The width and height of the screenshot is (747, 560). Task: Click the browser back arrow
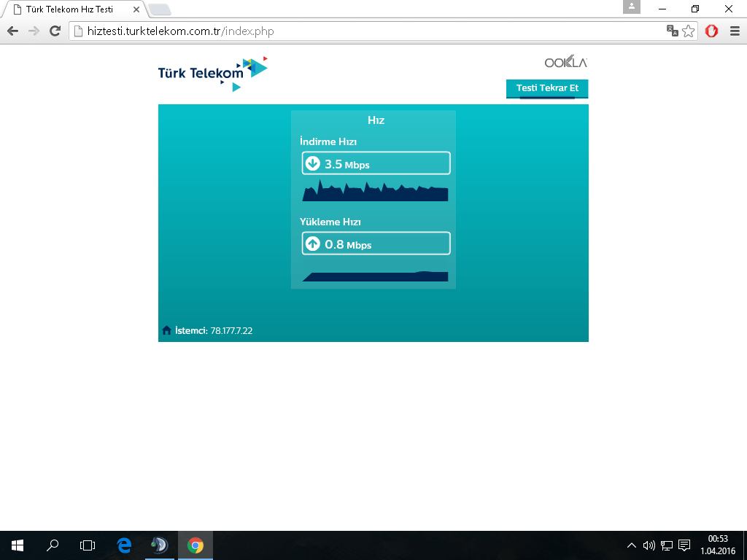13,31
